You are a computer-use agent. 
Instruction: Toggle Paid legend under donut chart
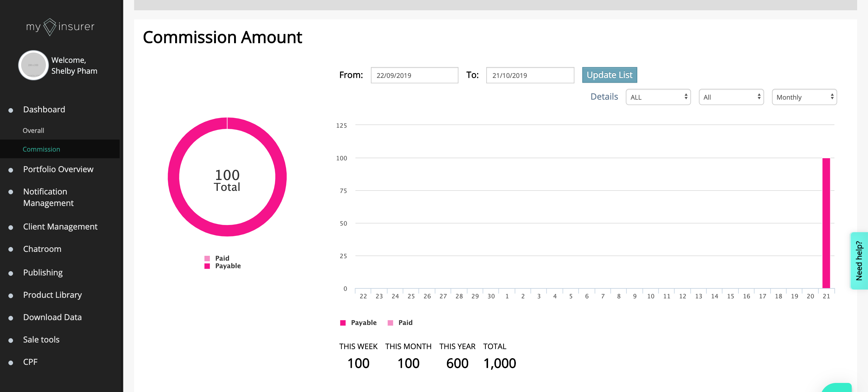222,258
